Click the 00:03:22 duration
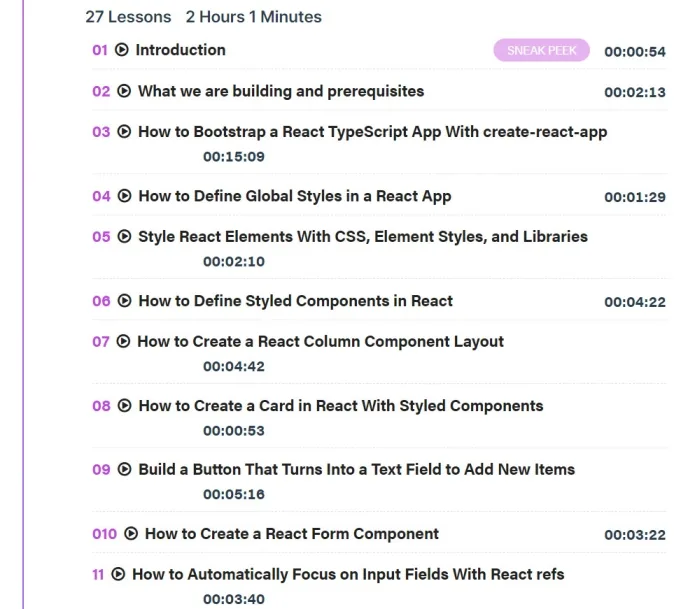Screen dimensions: 688x609 (635, 535)
